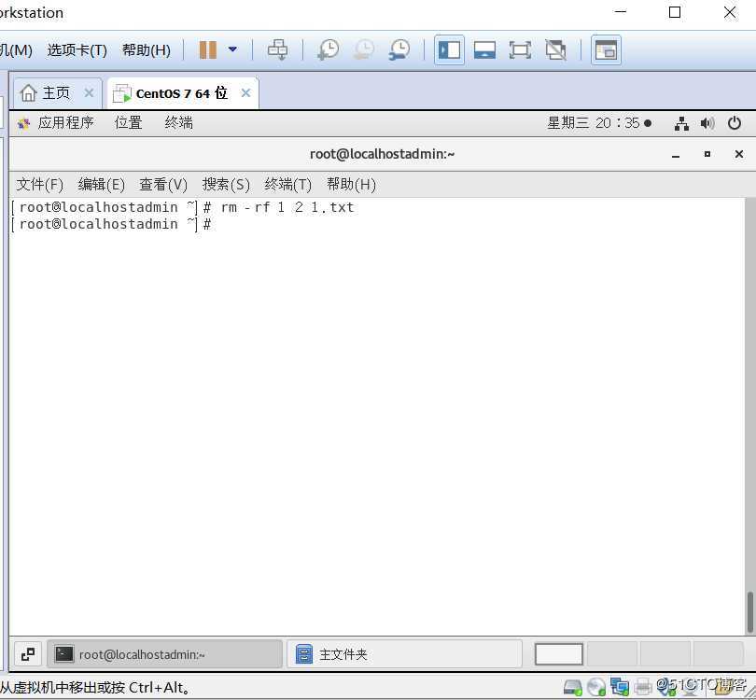
Task: Click the show desktop icon in bottom taskbar
Action: pyautogui.click(x=28, y=654)
